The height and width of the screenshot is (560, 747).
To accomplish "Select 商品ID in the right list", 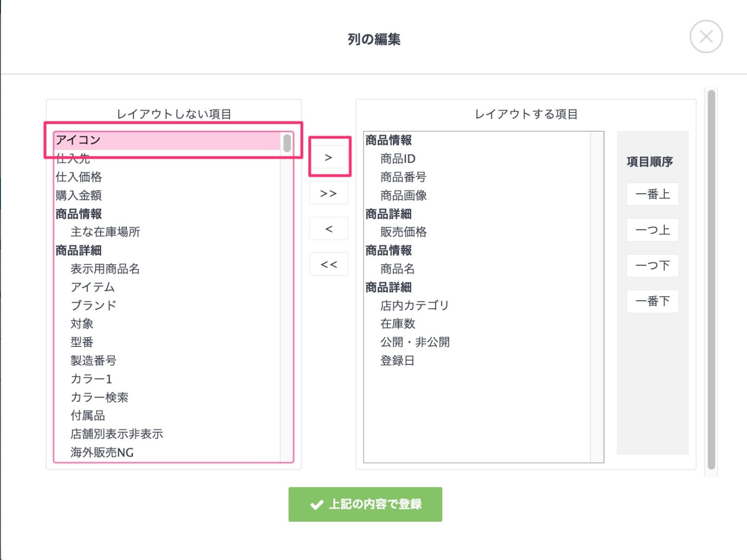I will click(477, 159).
